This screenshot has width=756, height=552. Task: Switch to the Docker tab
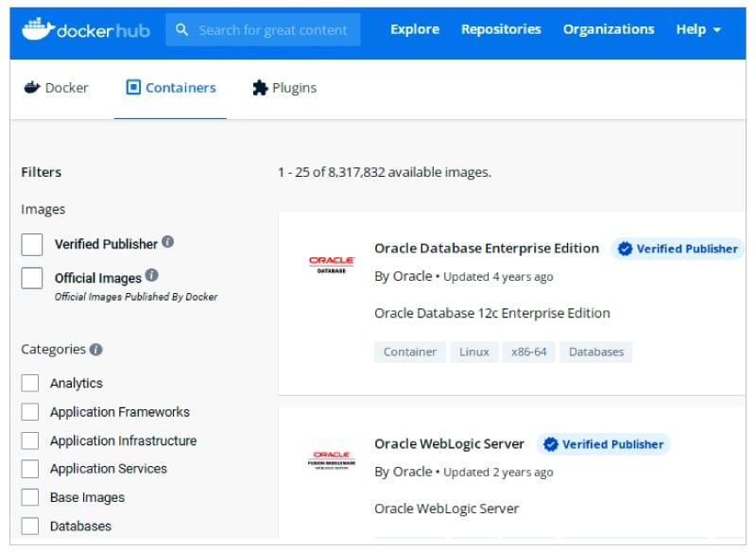(56, 88)
